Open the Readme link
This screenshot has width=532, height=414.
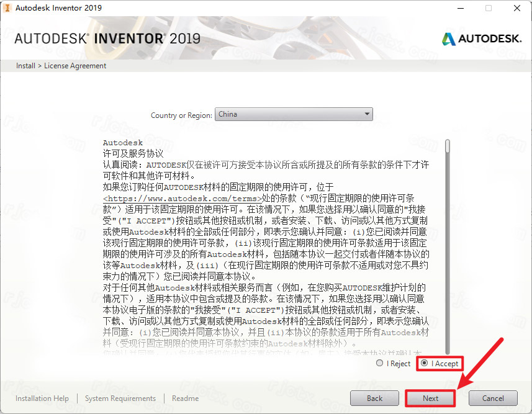(185, 398)
